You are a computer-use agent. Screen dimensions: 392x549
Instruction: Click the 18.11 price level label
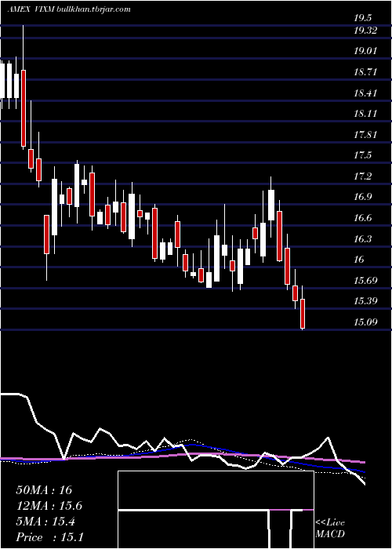pos(365,114)
